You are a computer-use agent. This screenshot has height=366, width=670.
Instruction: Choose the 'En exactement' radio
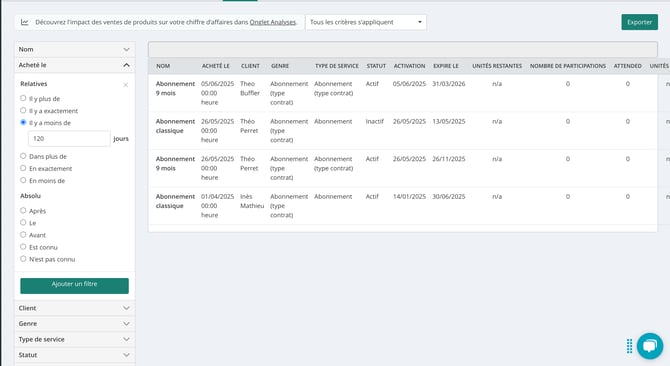tap(23, 168)
